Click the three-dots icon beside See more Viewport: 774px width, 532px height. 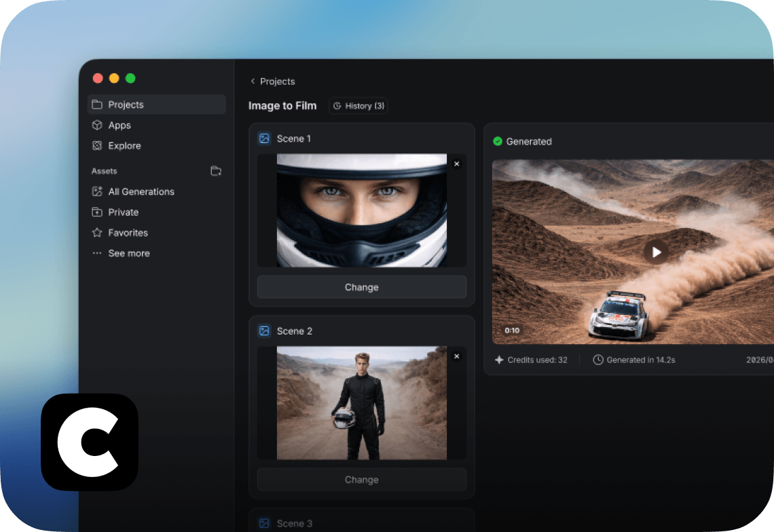97,253
